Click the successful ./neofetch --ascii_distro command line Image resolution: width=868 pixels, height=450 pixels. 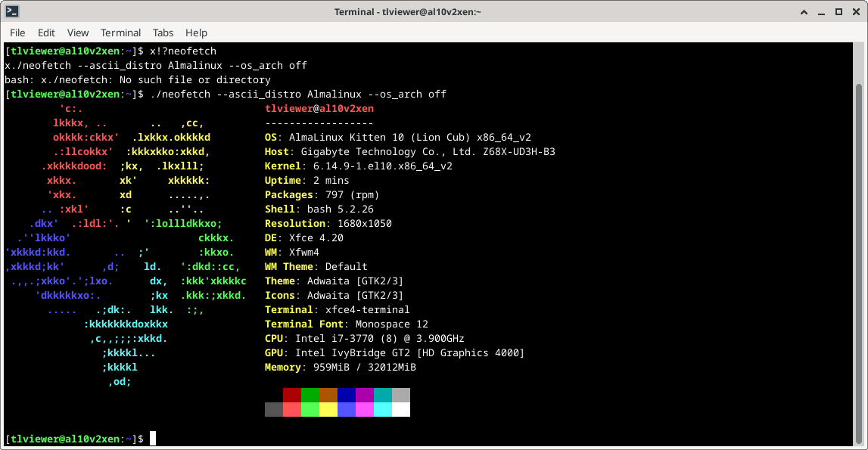[298, 94]
